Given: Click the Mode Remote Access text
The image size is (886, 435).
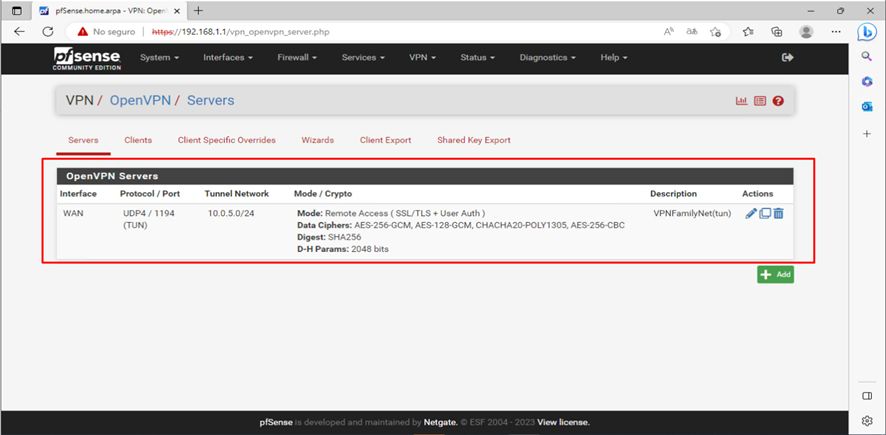Looking at the screenshot, I should (391, 214).
